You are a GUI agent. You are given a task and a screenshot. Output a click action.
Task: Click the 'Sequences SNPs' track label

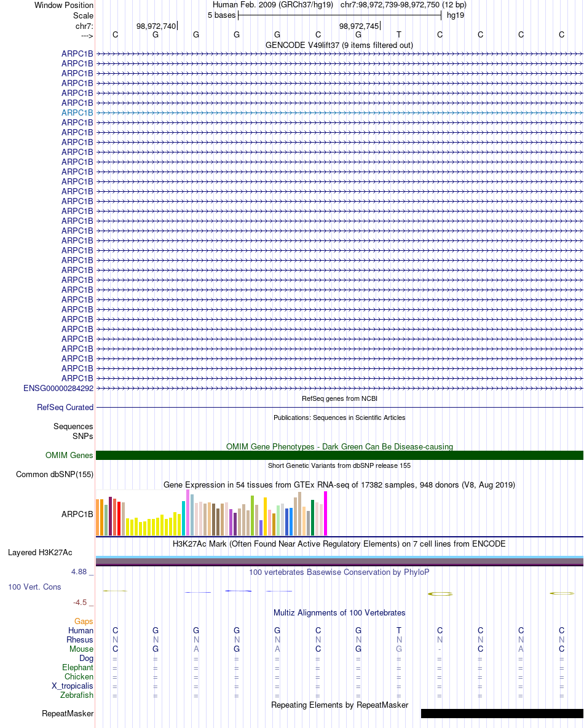(73, 431)
